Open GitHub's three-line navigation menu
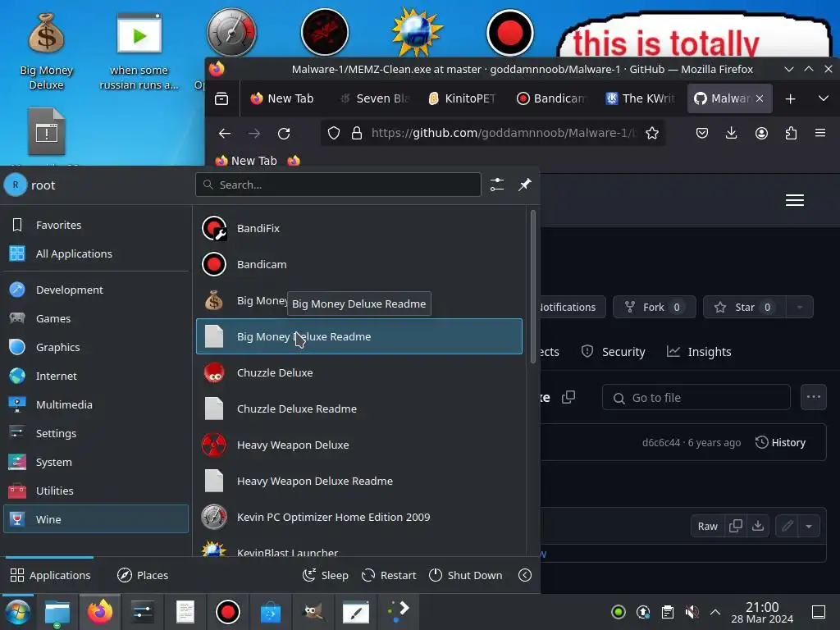The image size is (840, 630). click(794, 200)
